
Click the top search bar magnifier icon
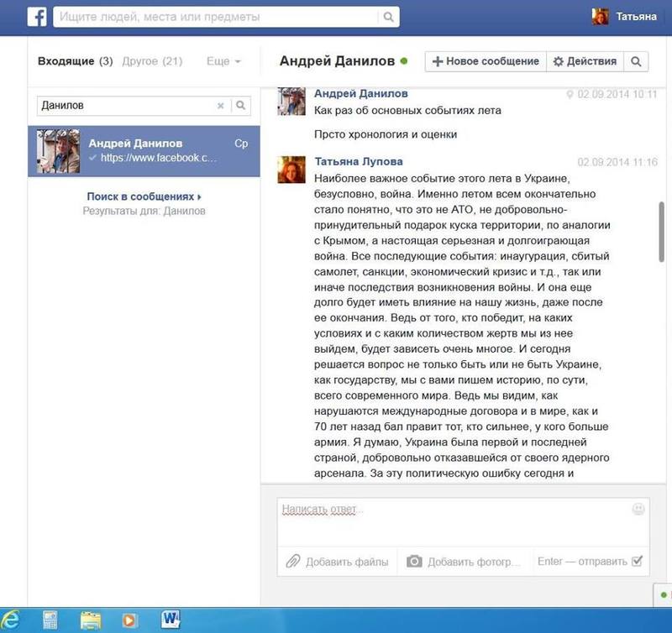pyautogui.click(x=388, y=17)
